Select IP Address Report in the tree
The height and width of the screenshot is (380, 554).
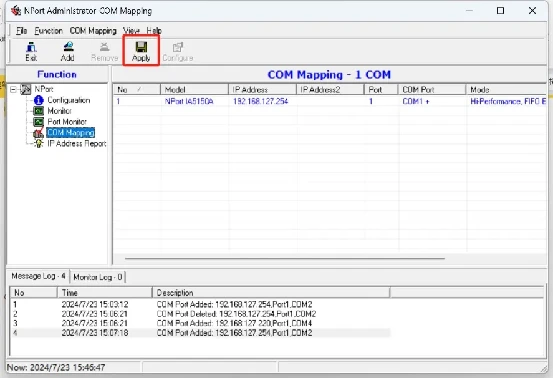(x=77, y=144)
